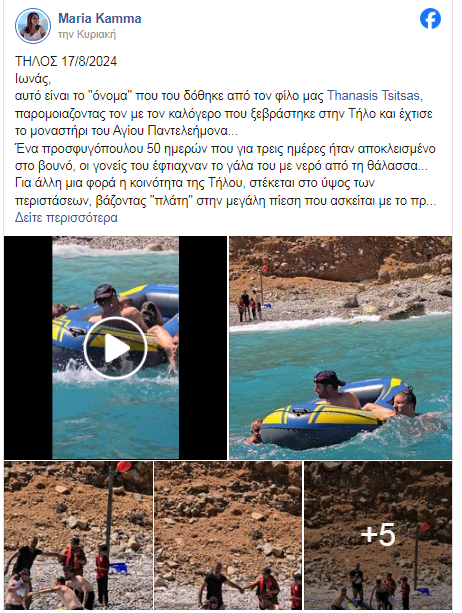
Task: Click the blue flag in the bottom-right photo
Action: [423, 591]
